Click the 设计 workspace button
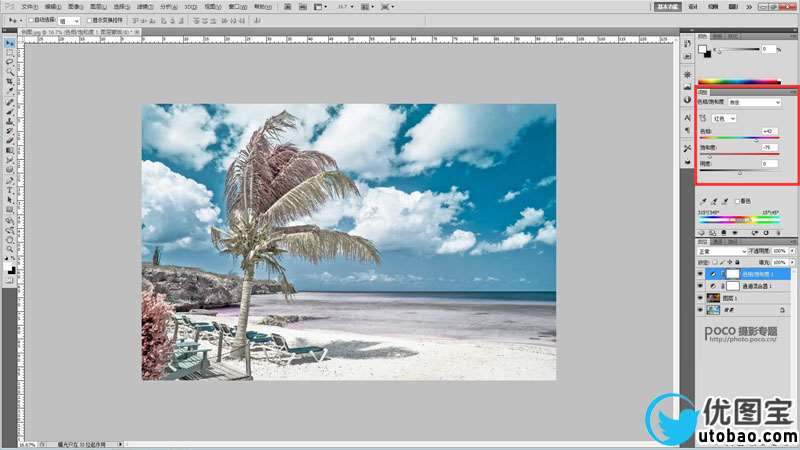This screenshot has height=450, width=800. [x=693, y=7]
